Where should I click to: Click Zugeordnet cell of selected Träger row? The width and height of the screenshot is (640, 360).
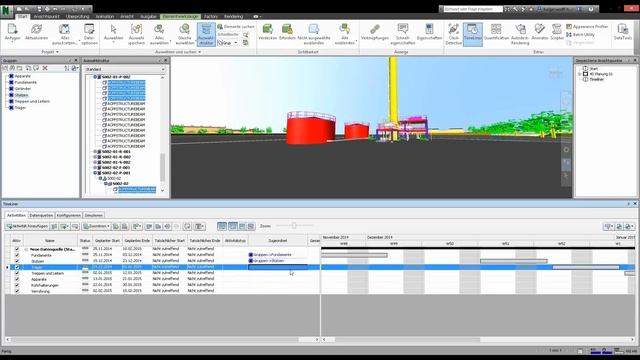(278, 267)
